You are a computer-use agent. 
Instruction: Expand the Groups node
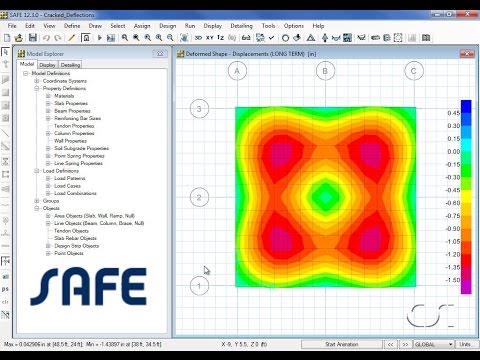click(x=37, y=201)
